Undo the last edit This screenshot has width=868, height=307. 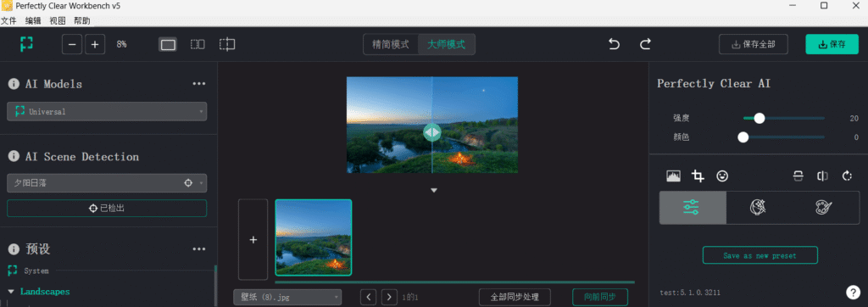tap(614, 44)
